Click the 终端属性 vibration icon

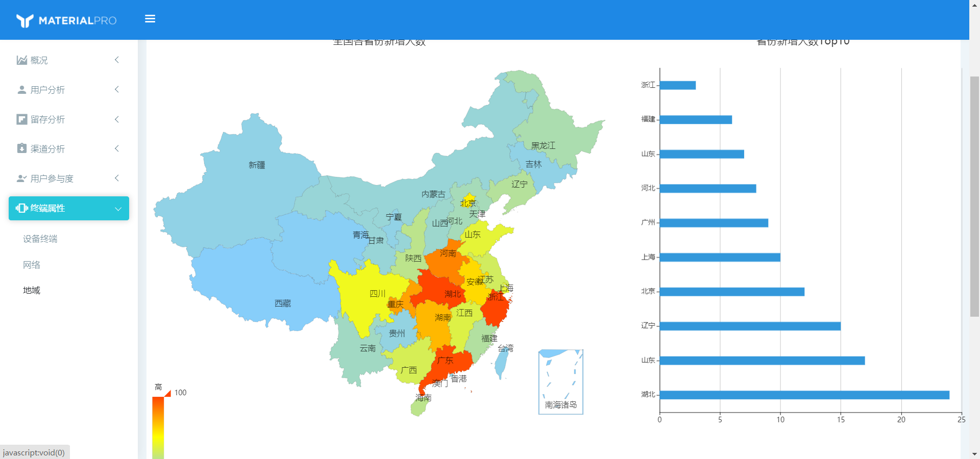21,208
